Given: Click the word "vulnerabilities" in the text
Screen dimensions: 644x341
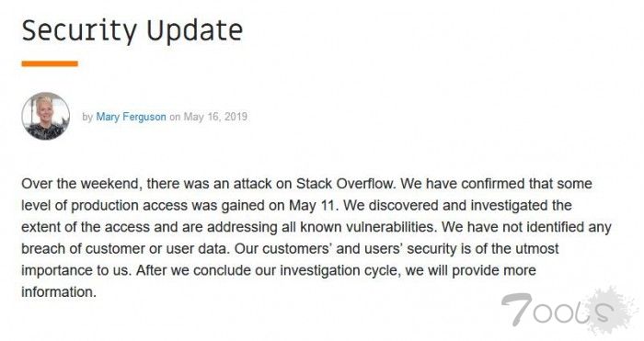Looking at the screenshot, I should (x=392, y=227).
